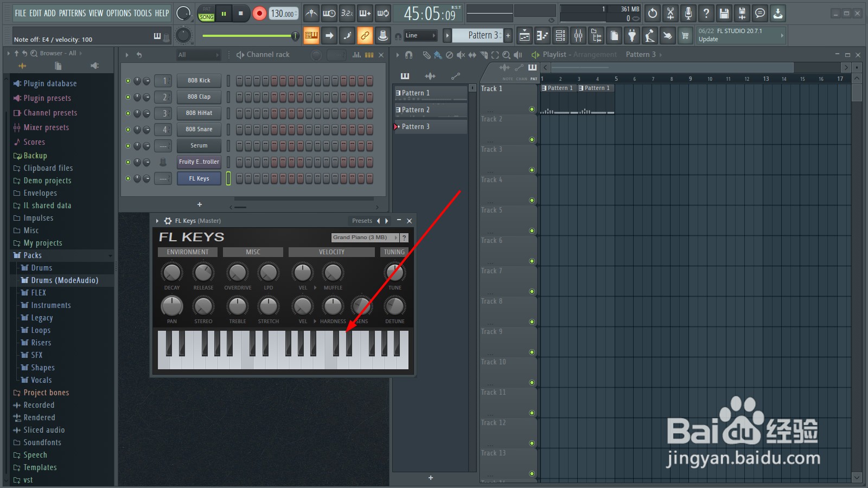Toggle wait for input to start playing
The image size is (868, 488).
coord(329,14)
